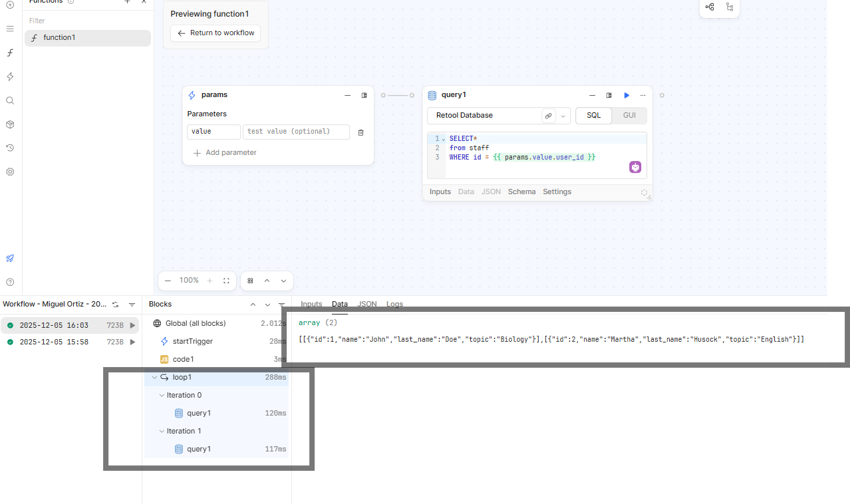The width and height of the screenshot is (850, 504).
Task: Select SQL mode for query1
Action: tap(593, 115)
